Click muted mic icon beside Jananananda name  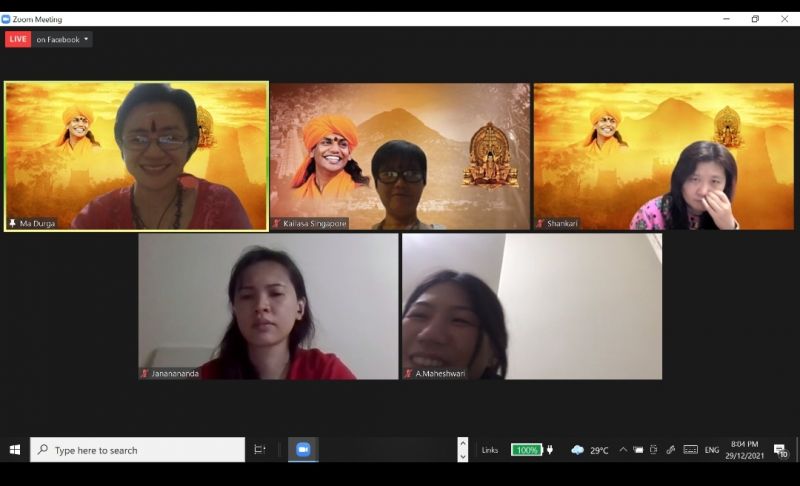point(145,373)
